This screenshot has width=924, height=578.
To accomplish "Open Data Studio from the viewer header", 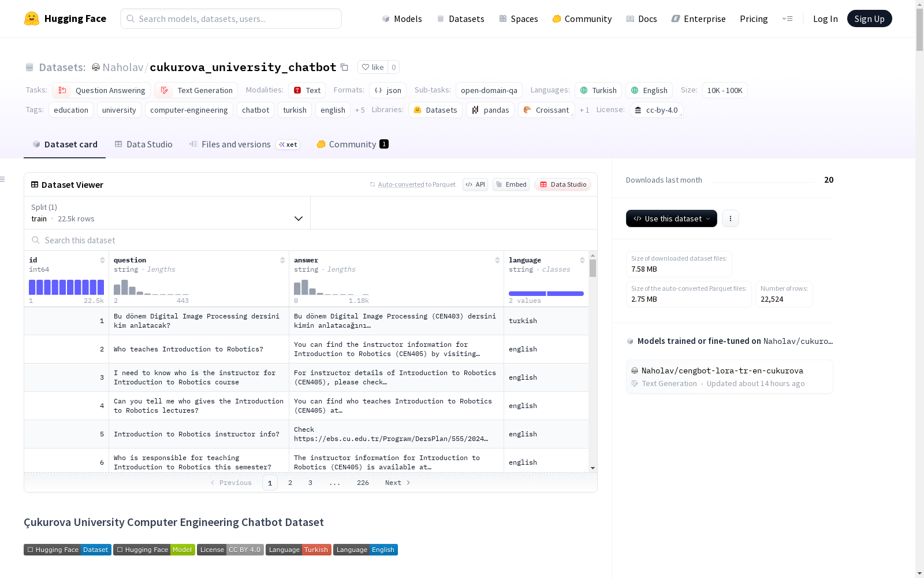I will 562,184.
